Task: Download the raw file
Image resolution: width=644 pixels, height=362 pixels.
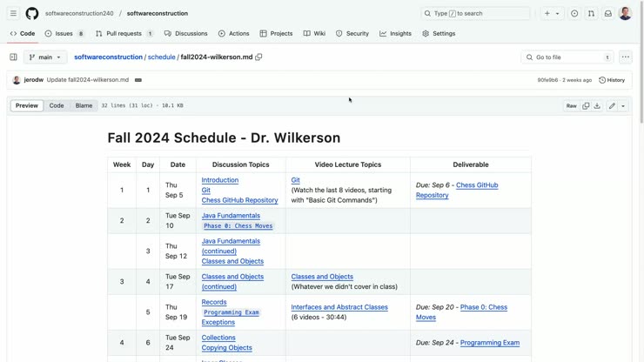Action: click(x=597, y=105)
